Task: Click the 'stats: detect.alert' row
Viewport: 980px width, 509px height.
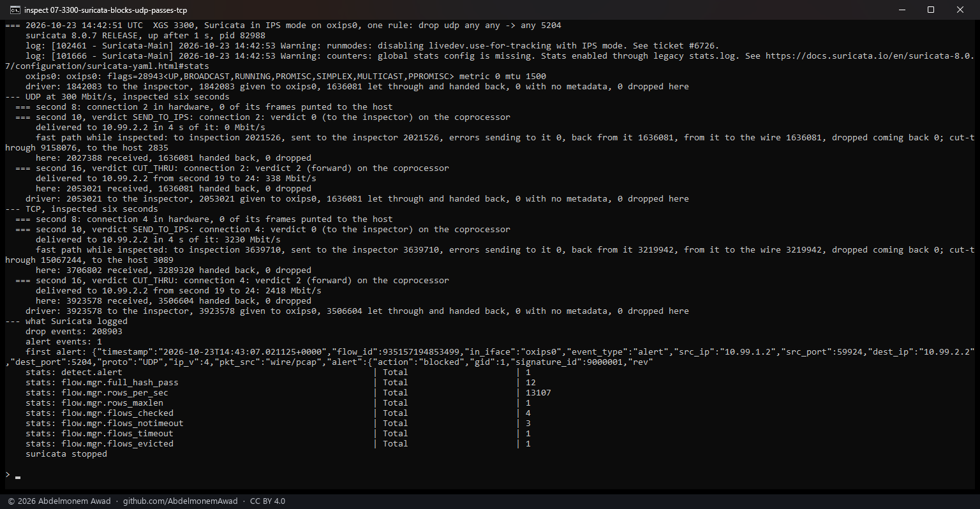Action: 278,373
